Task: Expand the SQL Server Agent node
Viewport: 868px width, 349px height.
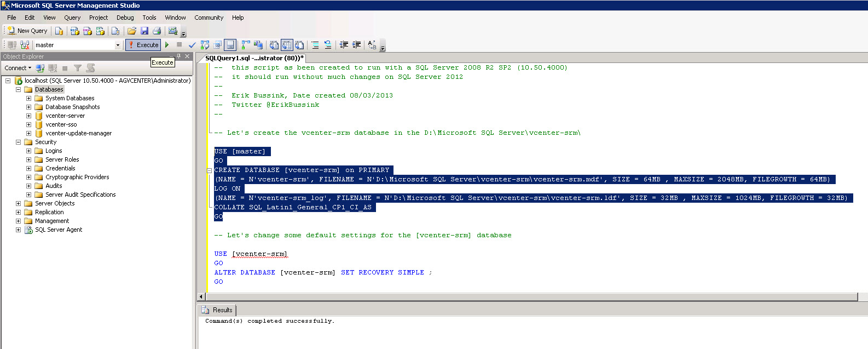Action: pos(18,230)
